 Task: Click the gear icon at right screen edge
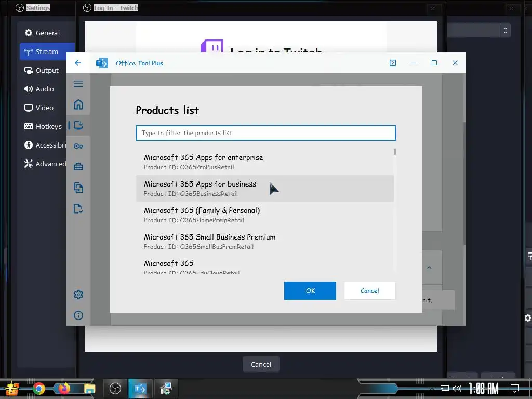[528, 318]
